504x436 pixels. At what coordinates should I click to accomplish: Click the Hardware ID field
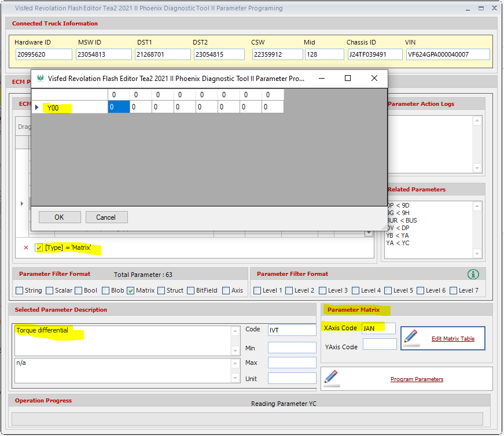(x=44, y=54)
